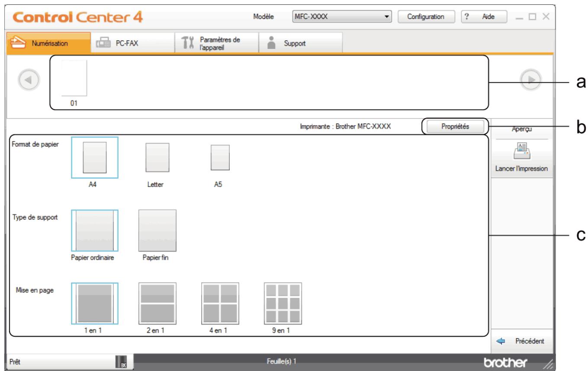Choose the 9 en 1 layout

click(x=283, y=303)
